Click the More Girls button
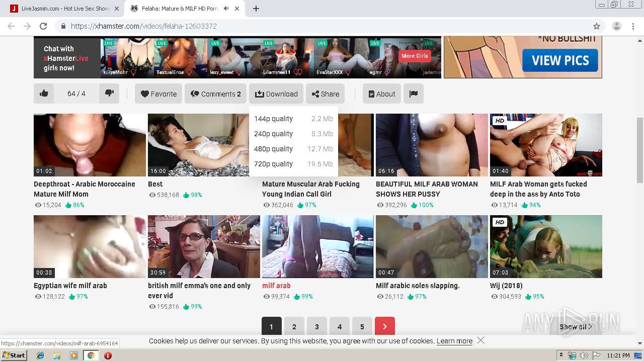 [x=415, y=56]
